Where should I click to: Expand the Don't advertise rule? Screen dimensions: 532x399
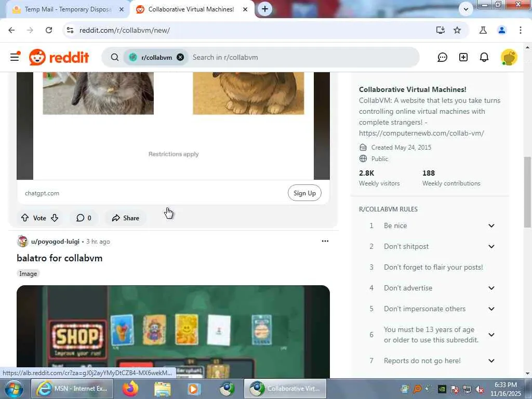click(x=491, y=288)
